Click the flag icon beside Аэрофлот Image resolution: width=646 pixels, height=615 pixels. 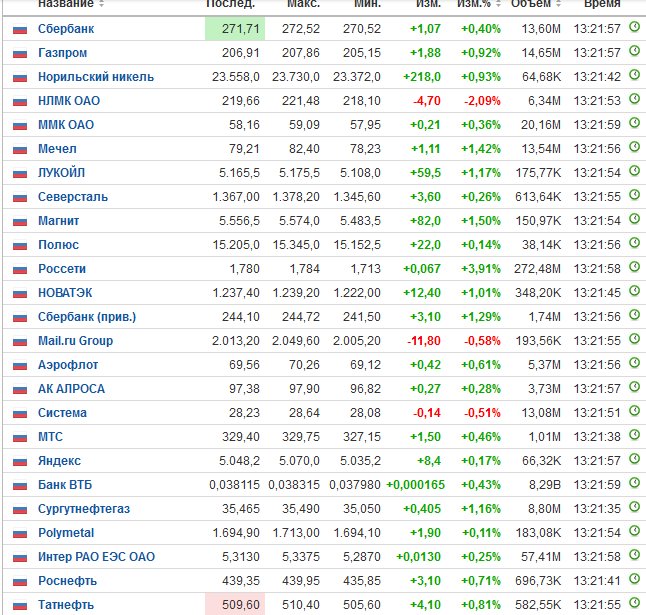pos(20,365)
